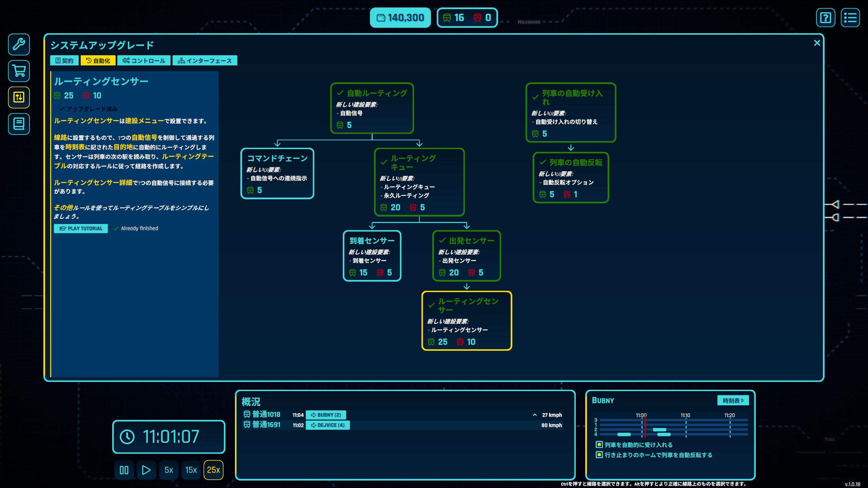Open the wrench build menu icon
This screenshot has width=868, height=488.
pyautogui.click(x=19, y=44)
